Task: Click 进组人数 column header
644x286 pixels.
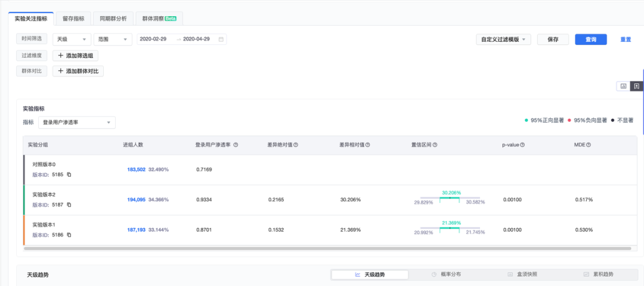Action: pos(133,145)
